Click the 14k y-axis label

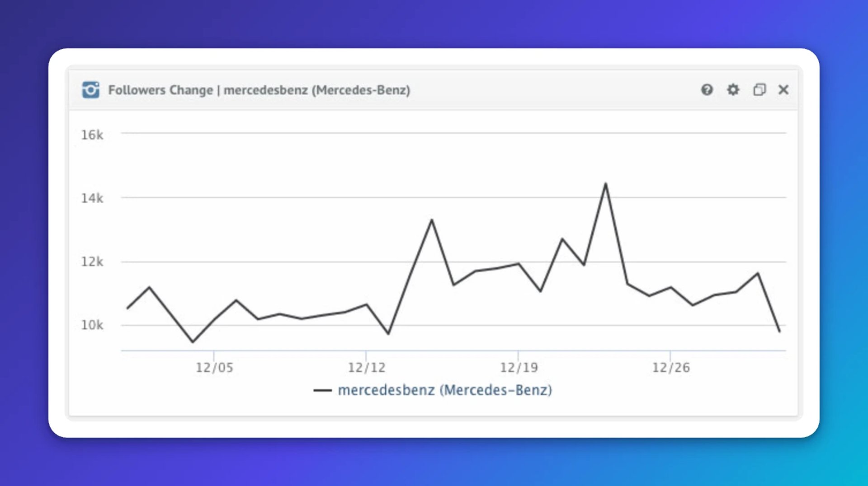92,198
